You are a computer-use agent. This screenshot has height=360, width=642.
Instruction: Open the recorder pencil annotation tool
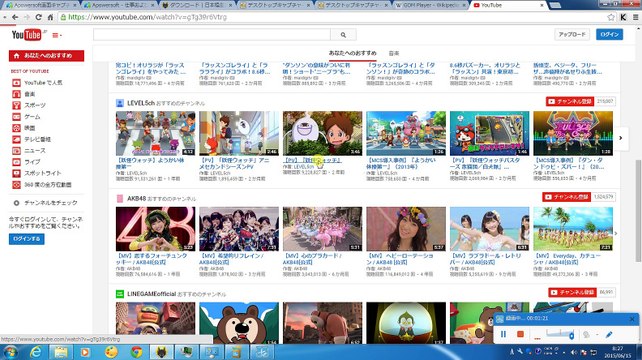coord(609,335)
